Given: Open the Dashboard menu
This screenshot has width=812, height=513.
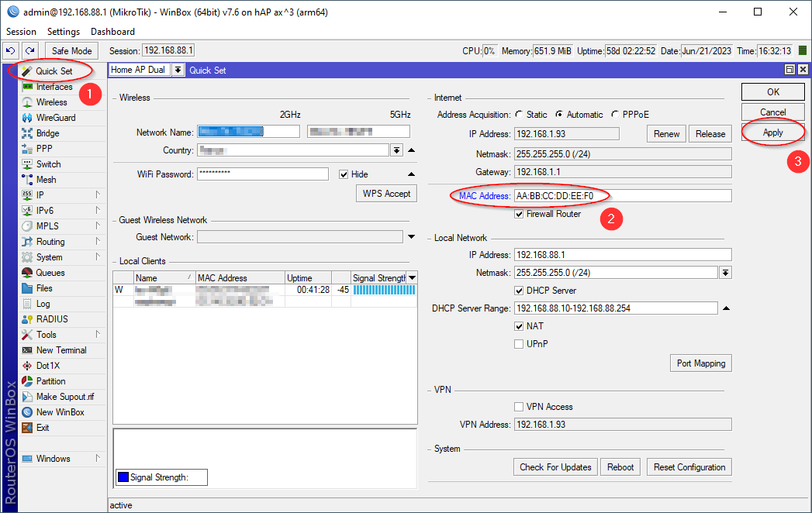Looking at the screenshot, I should tap(113, 32).
